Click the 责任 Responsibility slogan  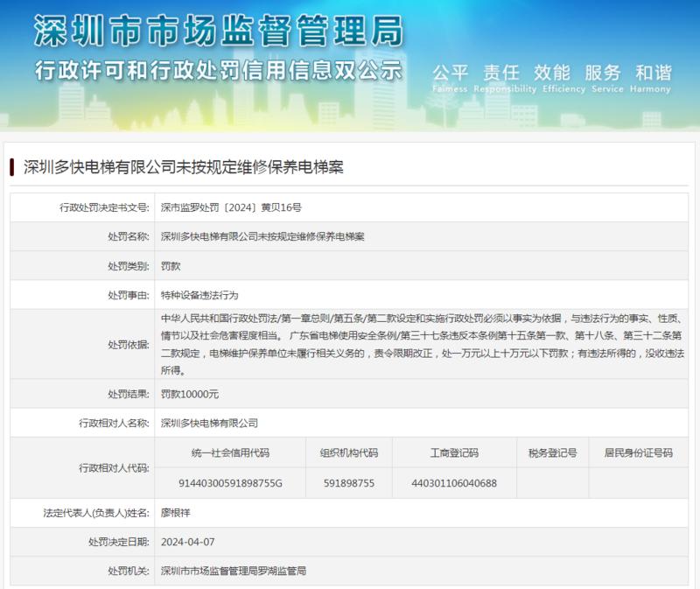point(505,79)
